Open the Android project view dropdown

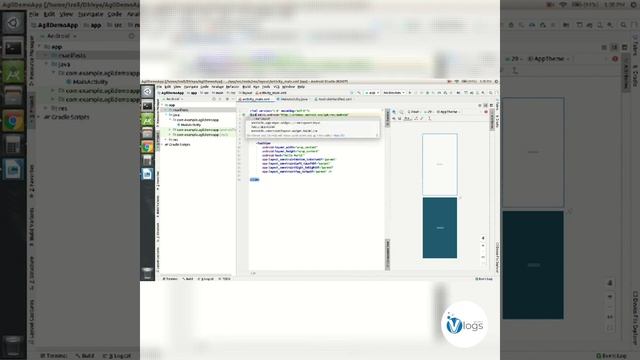tap(173, 99)
